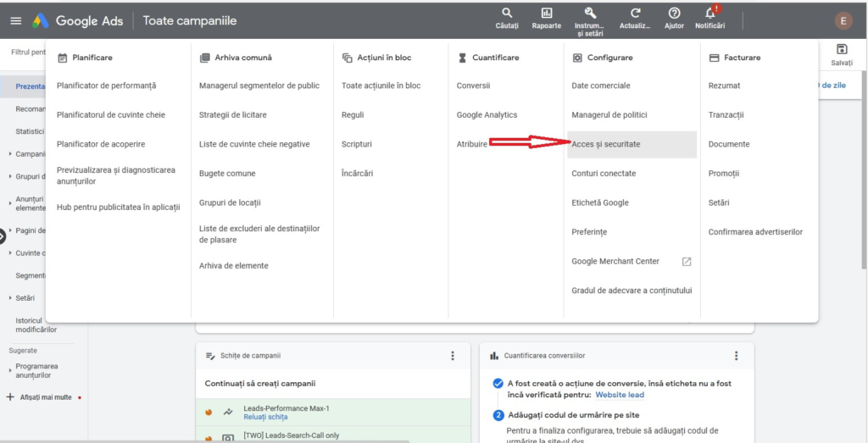
Task: Open Planificator de performanță
Action: point(106,86)
